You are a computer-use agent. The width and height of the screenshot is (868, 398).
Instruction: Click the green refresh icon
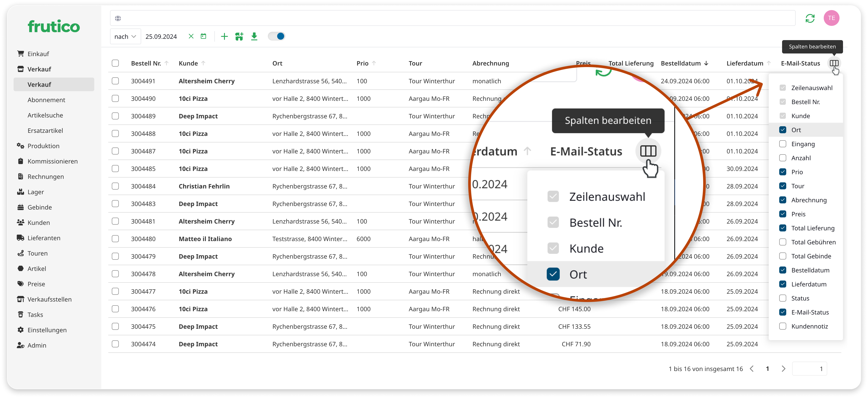point(810,18)
